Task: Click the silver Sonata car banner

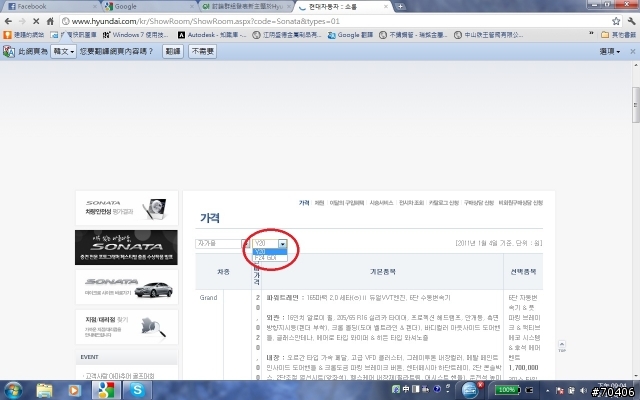Action: click(x=127, y=287)
